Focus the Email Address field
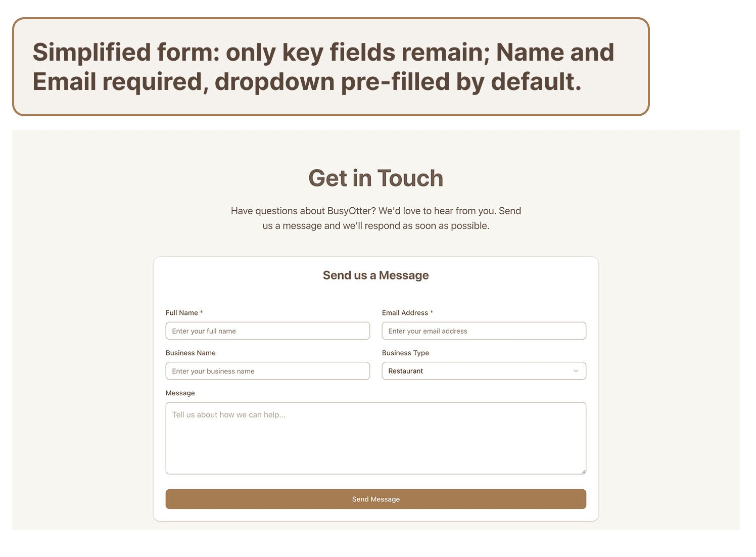Screen dimensions: 756x557 [484, 331]
